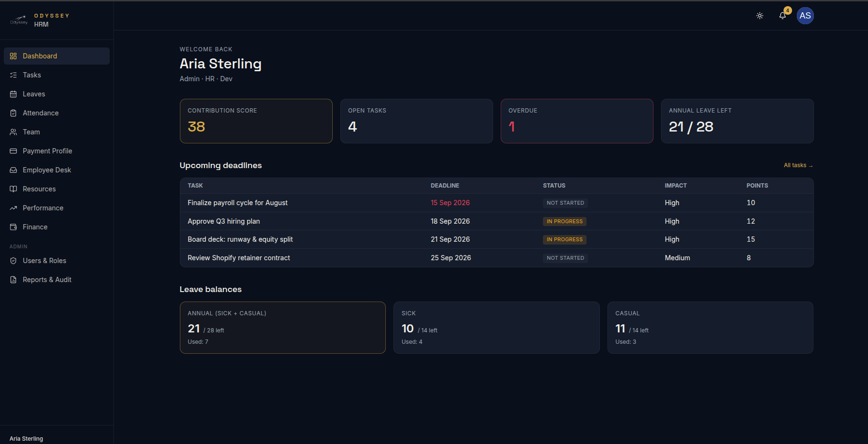The height and width of the screenshot is (444, 868).
Task: Click the Annual (Sick + Casual) balance card
Action: 283,328
